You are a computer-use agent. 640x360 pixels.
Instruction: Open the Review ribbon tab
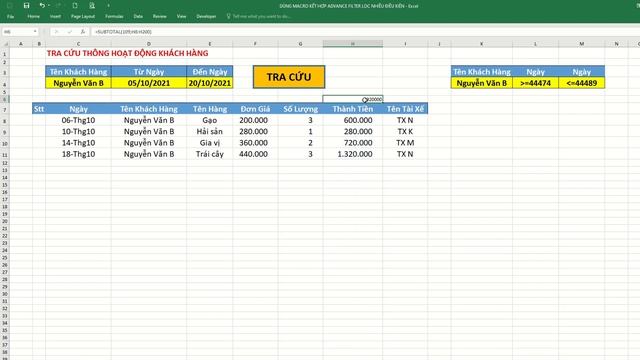click(x=160, y=16)
